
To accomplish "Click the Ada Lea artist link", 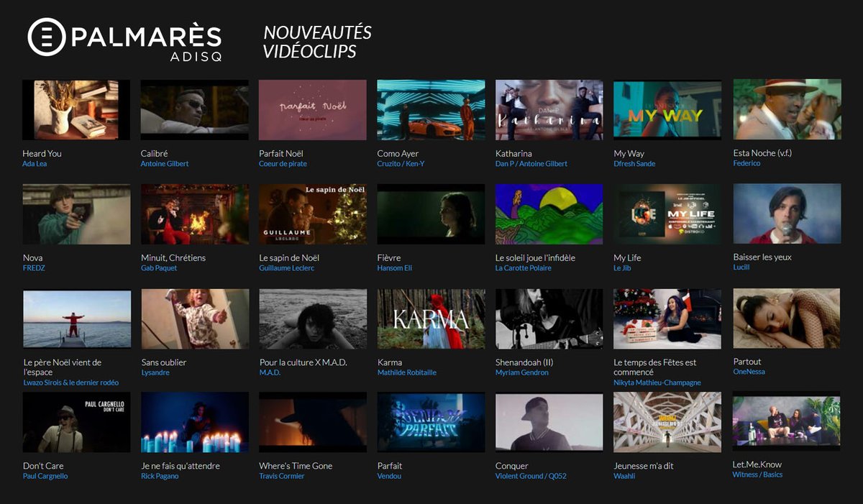I will point(35,164).
